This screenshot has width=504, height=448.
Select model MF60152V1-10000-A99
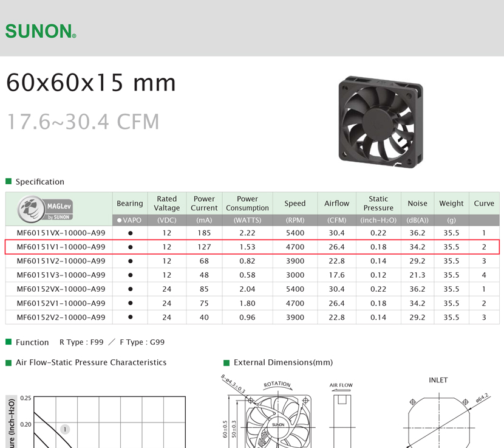click(61, 303)
